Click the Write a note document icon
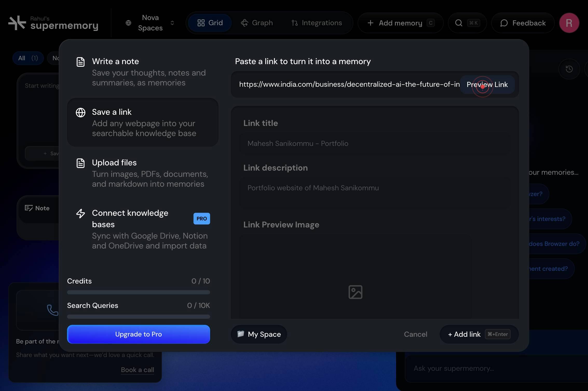Viewport: 588px width, 391px height. click(80, 62)
